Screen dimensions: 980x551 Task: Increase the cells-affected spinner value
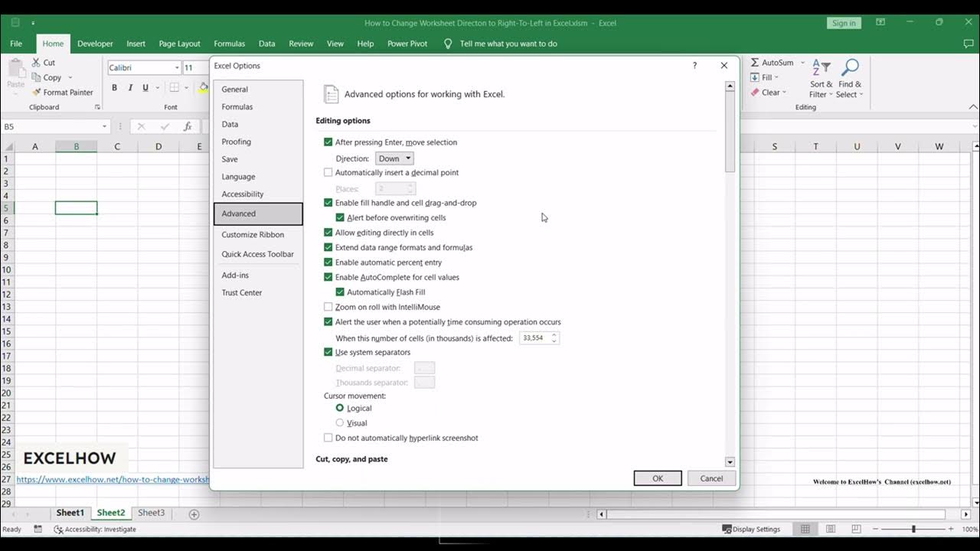pos(554,334)
